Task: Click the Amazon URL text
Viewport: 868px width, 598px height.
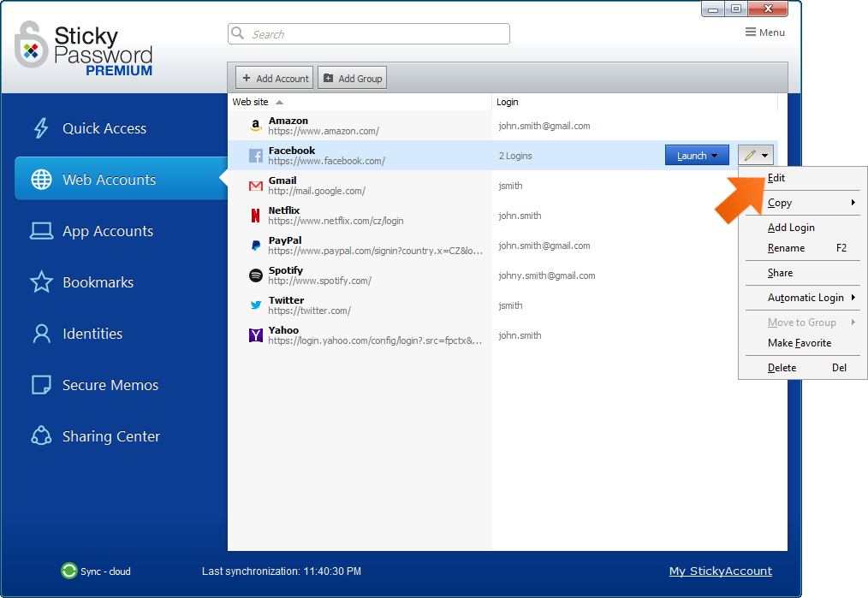Action: (x=324, y=131)
